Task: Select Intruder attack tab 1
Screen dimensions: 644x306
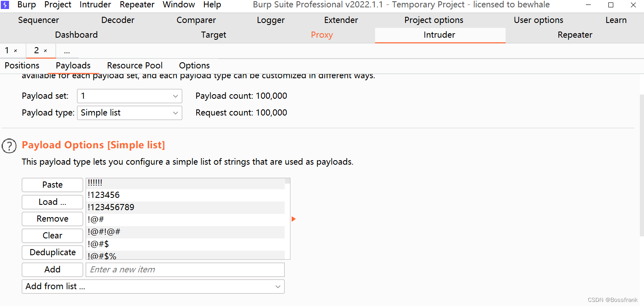Action: click(7, 50)
